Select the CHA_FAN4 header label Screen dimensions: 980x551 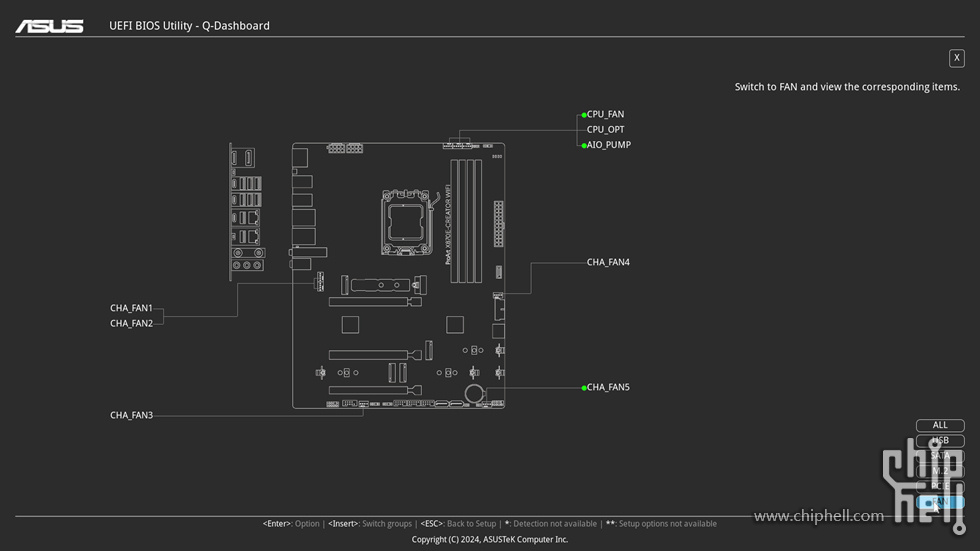coord(608,262)
